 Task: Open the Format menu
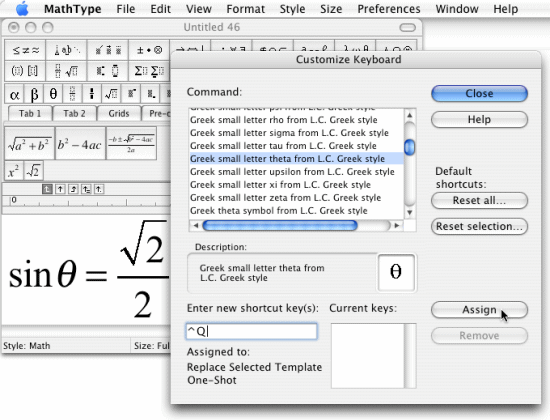point(246,9)
